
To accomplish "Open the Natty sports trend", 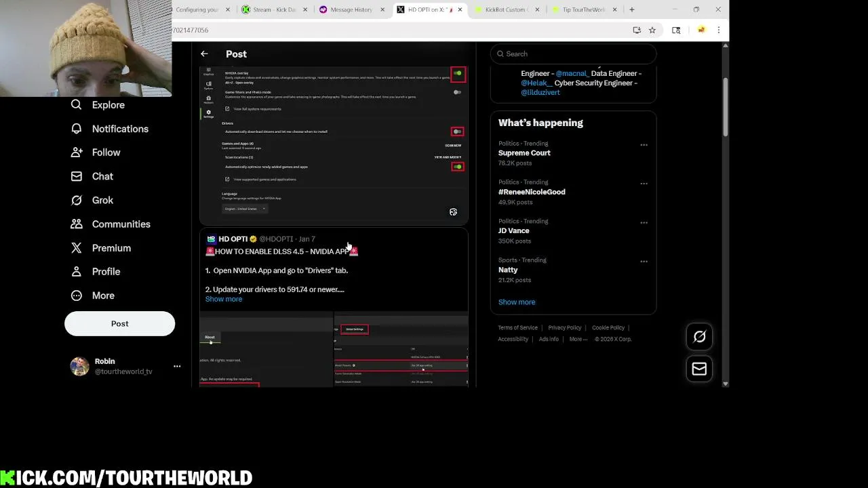I will pyautogui.click(x=508, y=270).
